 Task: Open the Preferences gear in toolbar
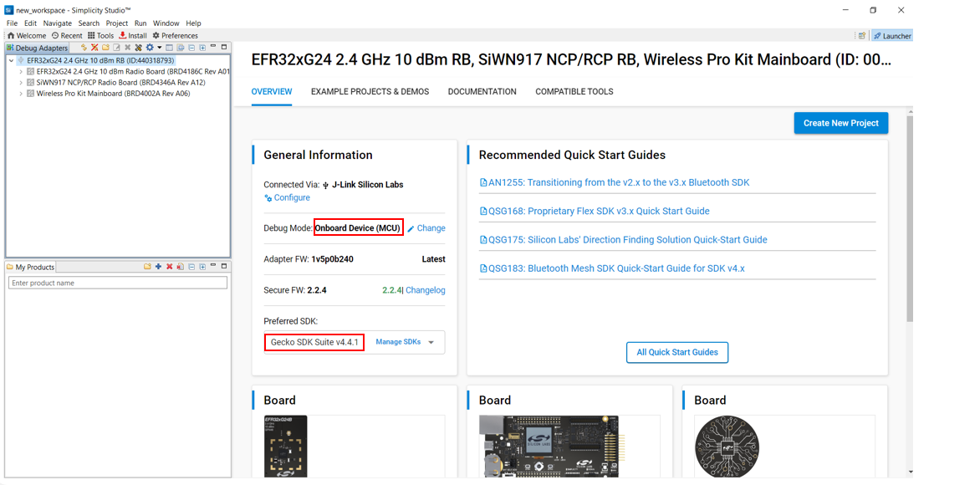pos(156,36)
